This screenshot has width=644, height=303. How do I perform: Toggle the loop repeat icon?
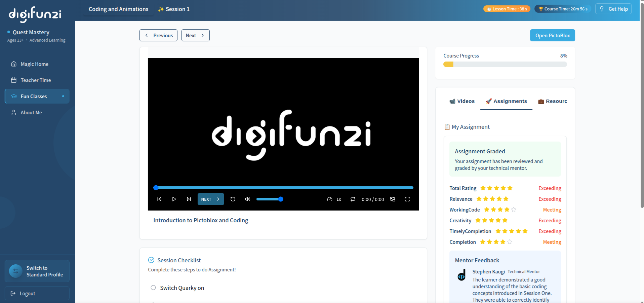(353, 199)
